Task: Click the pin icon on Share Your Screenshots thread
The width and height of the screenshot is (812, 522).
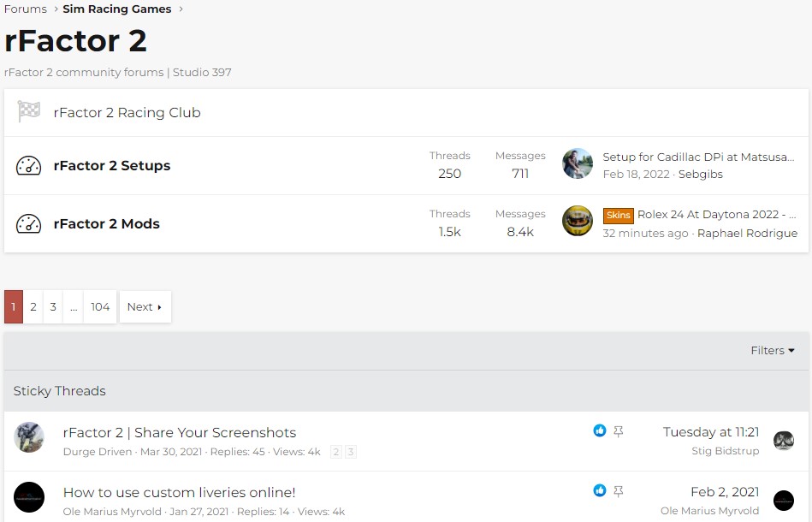Action: [619, 430]
